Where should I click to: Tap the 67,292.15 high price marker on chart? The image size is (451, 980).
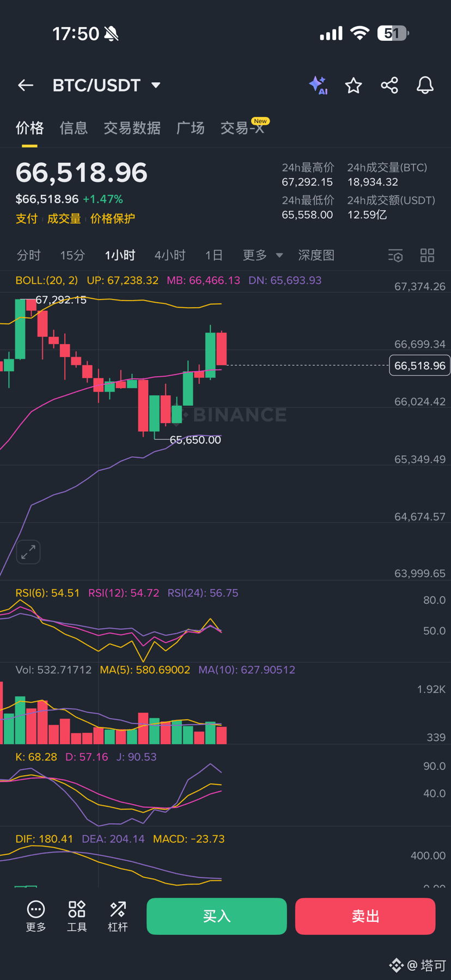[61, 300]
